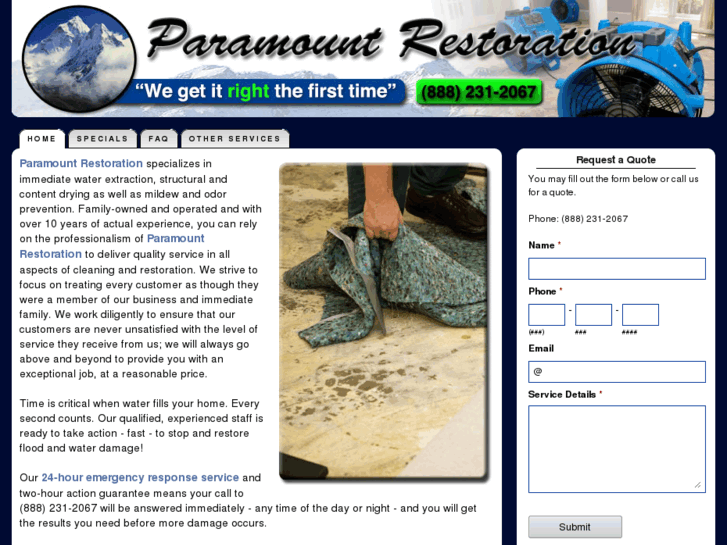
Task: Focus the phone area code box
Action: click(547, 315)
